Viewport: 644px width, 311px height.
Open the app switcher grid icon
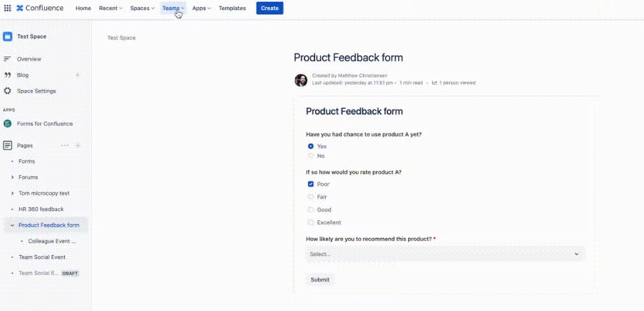[8, 8]
